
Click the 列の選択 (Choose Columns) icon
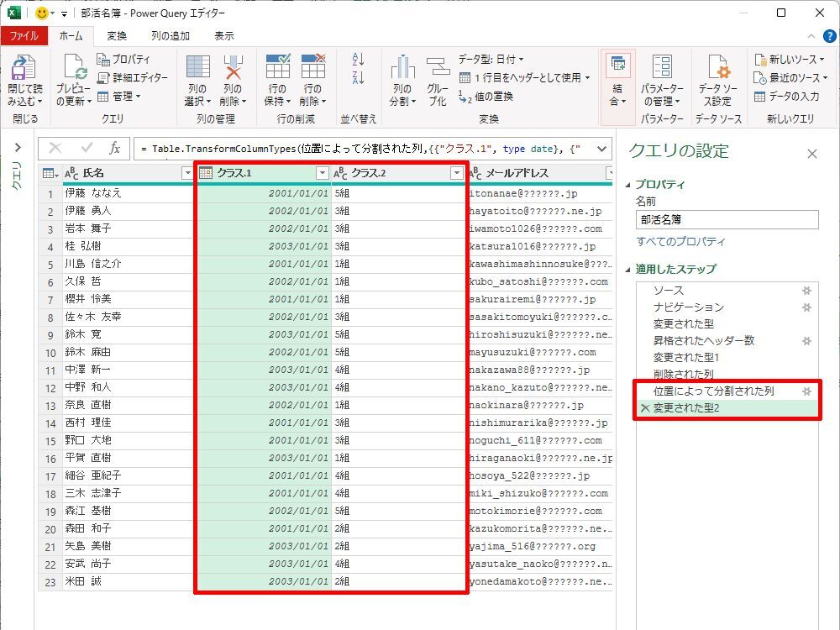197,69
